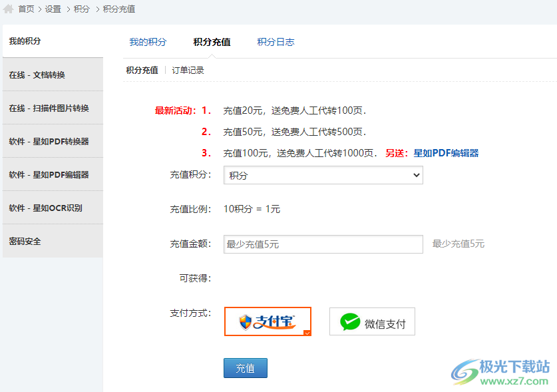Switch to 我的积分 top tab

pos(148,42)
